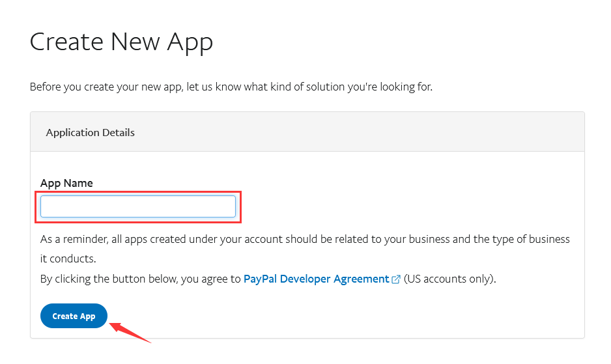The image size is (611, 364).
Task: Click the 'it conducts.' line
Action: point(68,259)
